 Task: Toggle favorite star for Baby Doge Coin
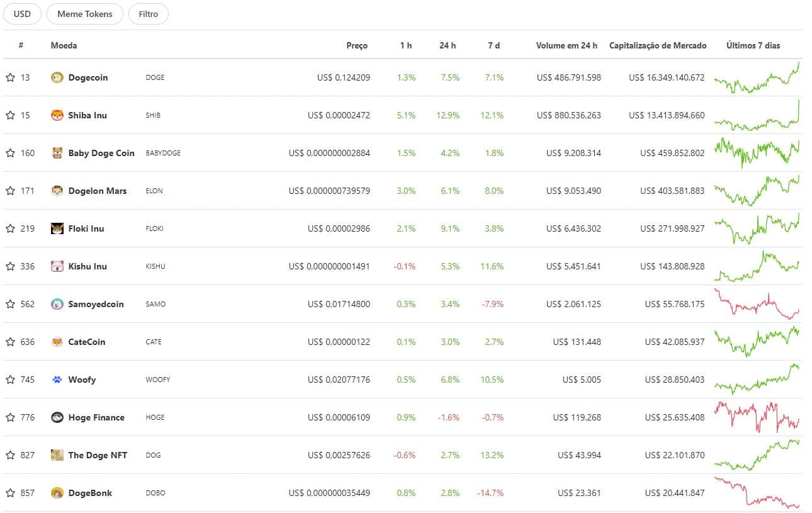click(10, 153)
